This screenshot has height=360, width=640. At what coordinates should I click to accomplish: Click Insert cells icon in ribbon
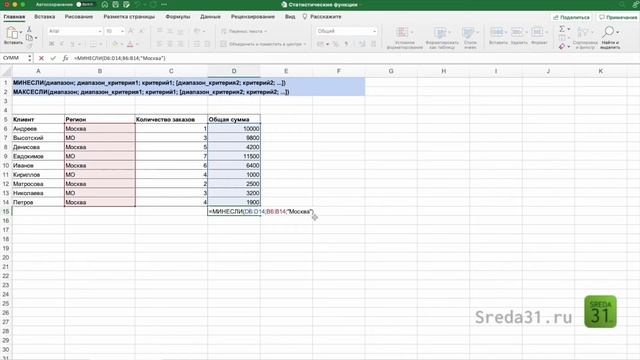[x=497, y=32]
